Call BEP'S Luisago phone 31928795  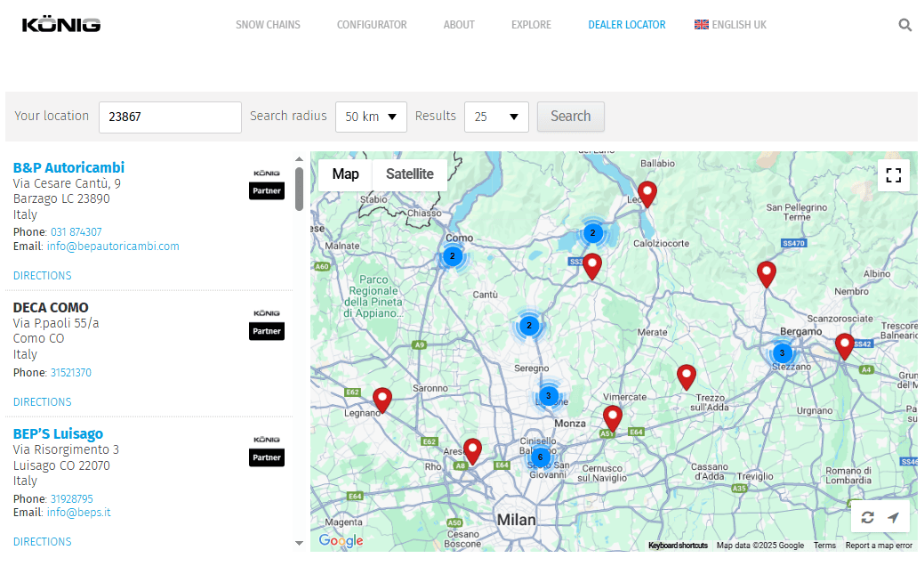tap(72, 498)
